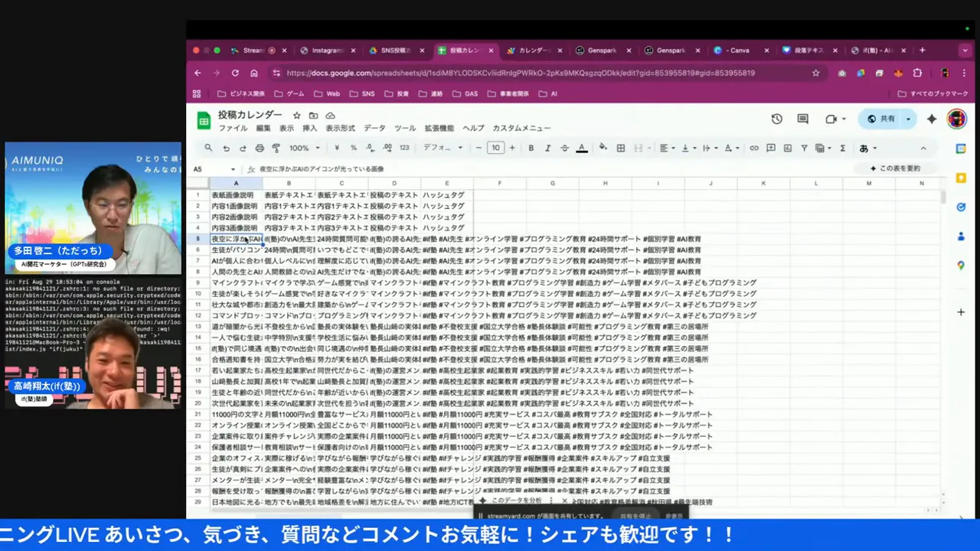Open the データ menu
The height and width of the screenshot is (551, 980).
(x=374, y=129)
